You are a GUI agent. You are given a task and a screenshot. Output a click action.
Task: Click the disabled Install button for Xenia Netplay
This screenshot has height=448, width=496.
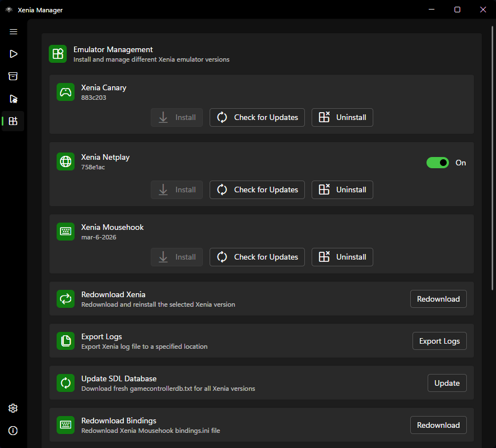tap(177, 190)
